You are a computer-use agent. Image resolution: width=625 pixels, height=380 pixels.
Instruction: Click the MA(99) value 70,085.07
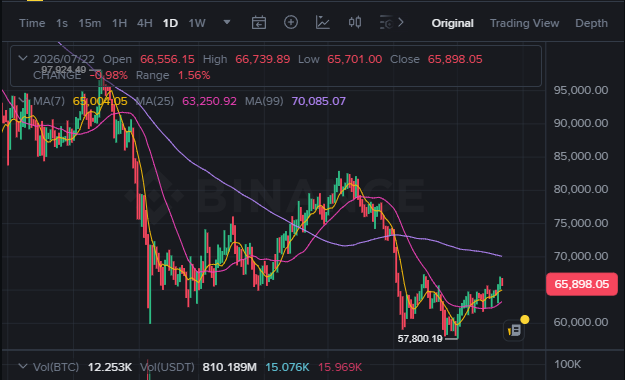click(318, 101)
